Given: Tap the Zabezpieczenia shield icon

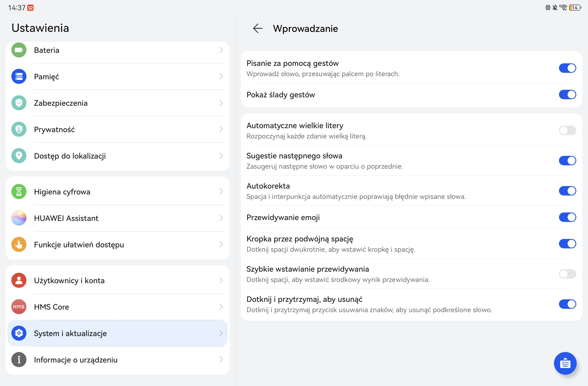Looking at the screenshot, I should (19, 103).
